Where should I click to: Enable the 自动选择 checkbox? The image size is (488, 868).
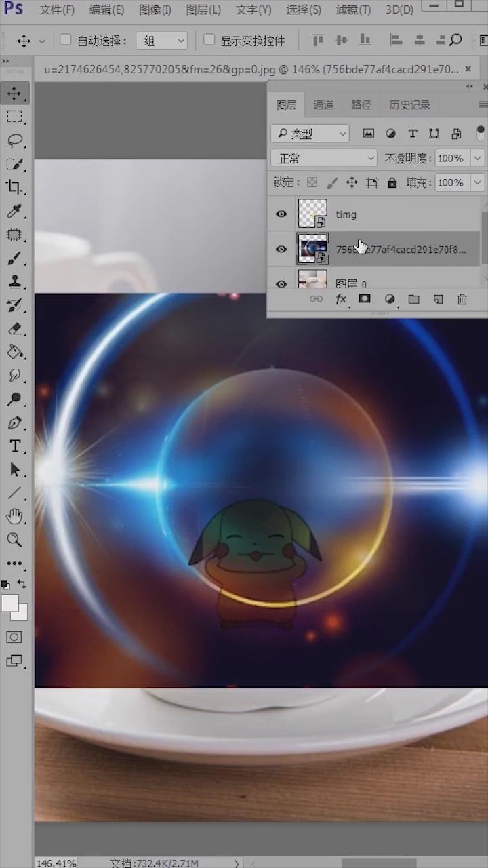(x=66, y=40)
